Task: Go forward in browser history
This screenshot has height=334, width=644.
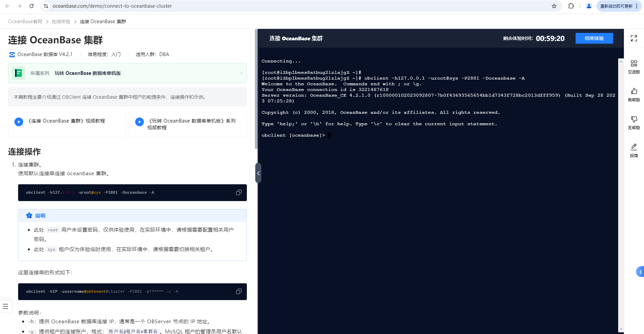Action: coord(19,6)
